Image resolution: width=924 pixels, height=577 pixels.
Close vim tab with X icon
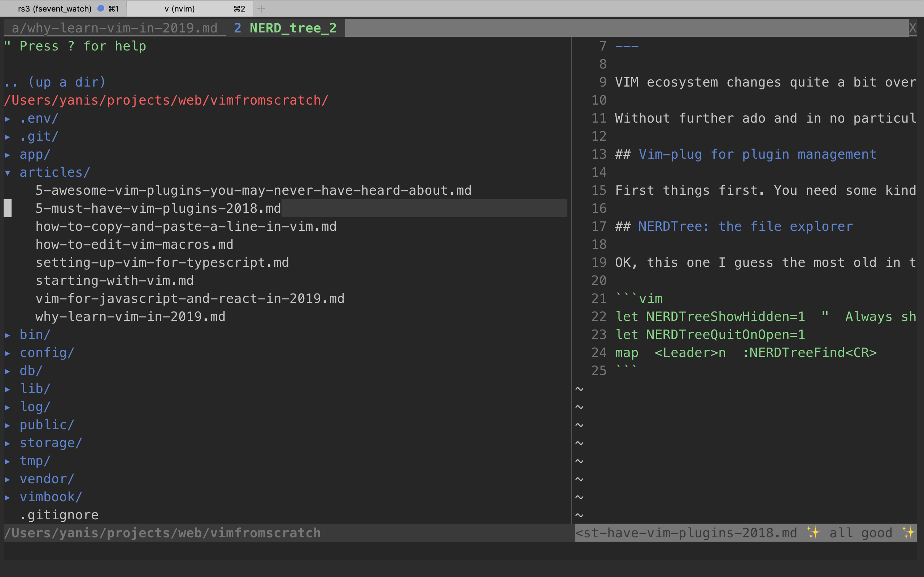pyautogui.click(x=912, y=28)
